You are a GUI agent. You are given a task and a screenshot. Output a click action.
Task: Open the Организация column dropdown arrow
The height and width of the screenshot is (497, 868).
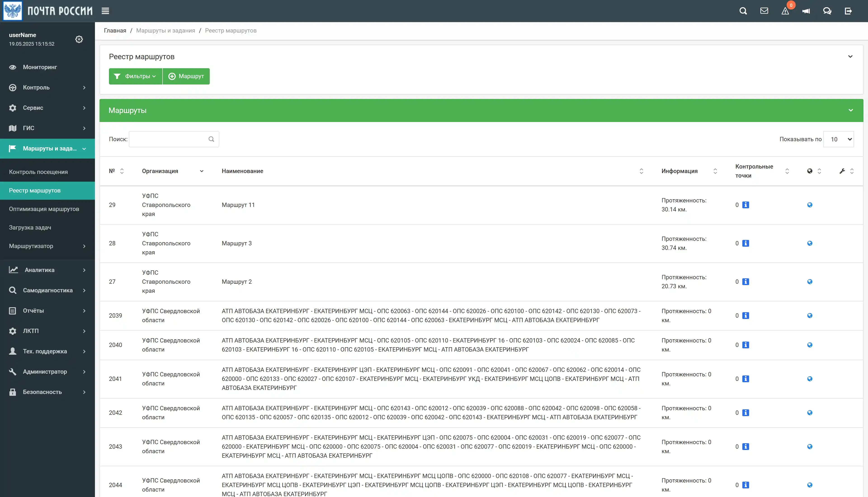coord(201,171)
